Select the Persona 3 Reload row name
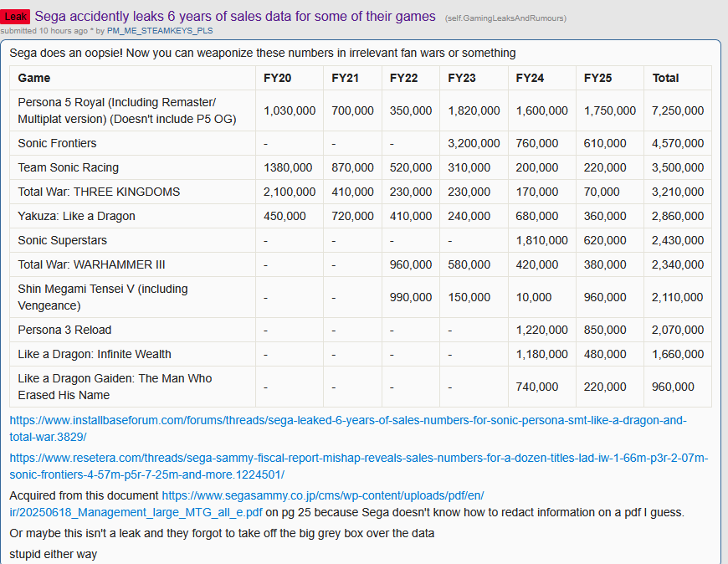728x564 pixels. click(64, 330)
